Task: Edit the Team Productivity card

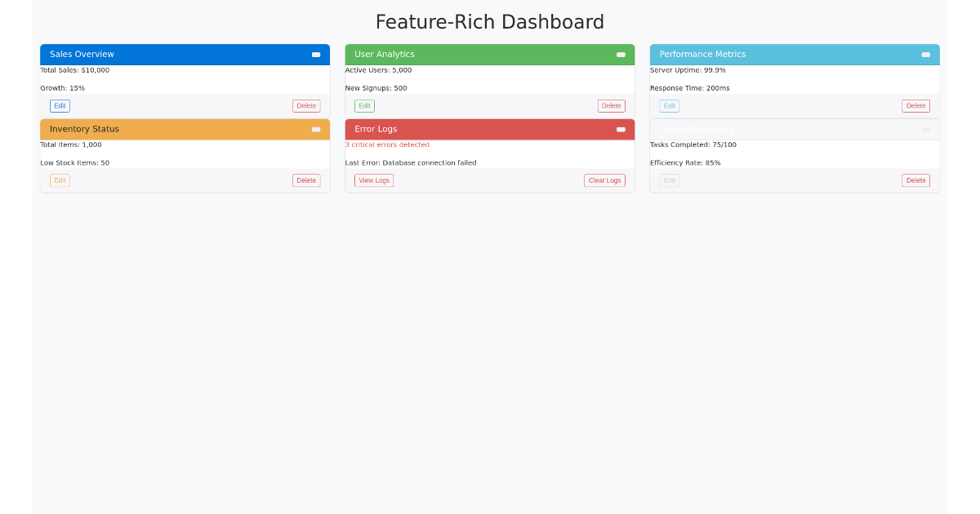Action: coord(669,180)
